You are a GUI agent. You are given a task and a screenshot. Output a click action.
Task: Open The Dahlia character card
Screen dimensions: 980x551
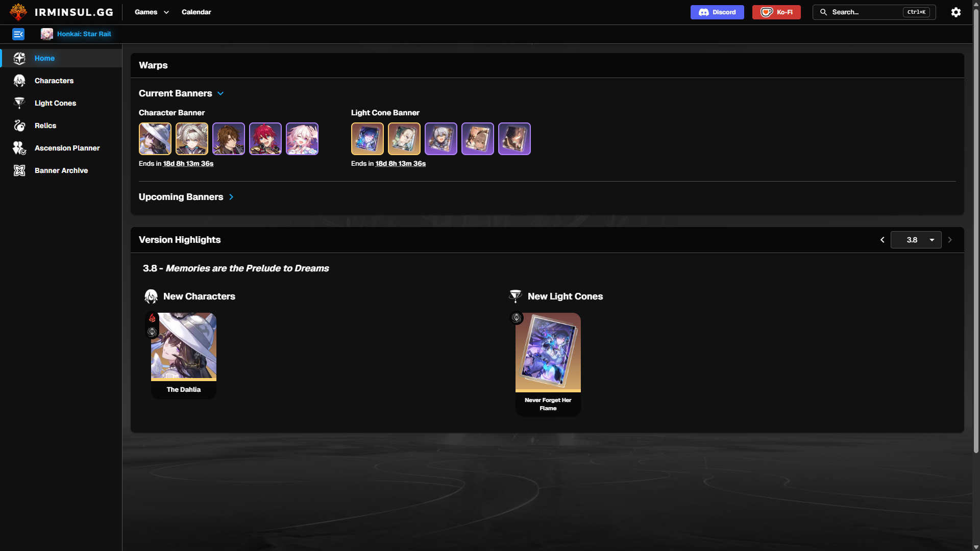[x=184, y=356]
